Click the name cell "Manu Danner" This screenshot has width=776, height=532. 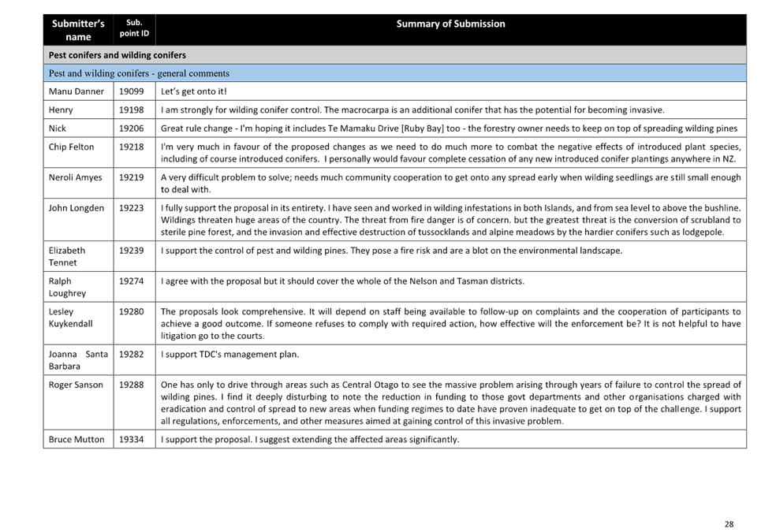pyautogui.click(x=76, y=91)
